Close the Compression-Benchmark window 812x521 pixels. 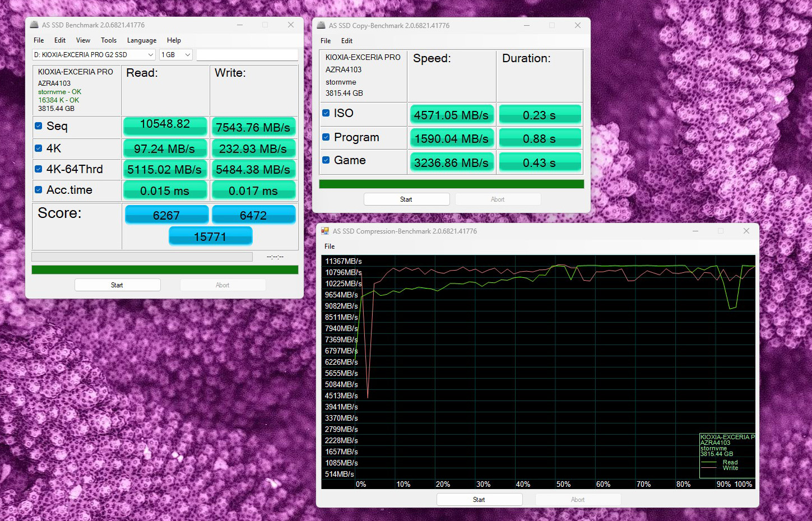[x=746, y=231]
